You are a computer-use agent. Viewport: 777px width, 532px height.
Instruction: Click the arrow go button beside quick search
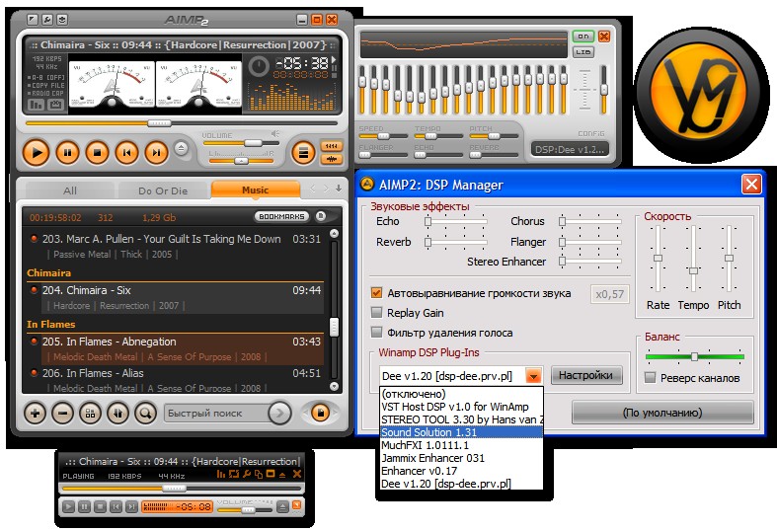coord(279,413)
